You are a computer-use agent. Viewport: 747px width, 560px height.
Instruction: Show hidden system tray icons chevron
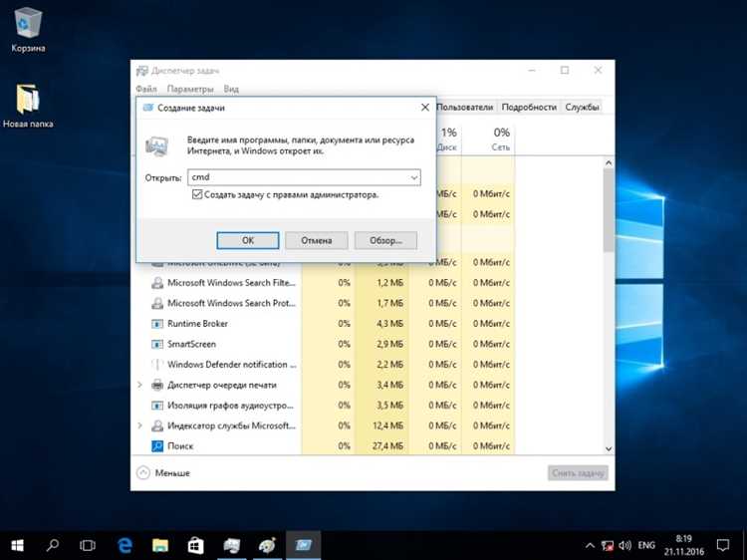pos(590,545)
